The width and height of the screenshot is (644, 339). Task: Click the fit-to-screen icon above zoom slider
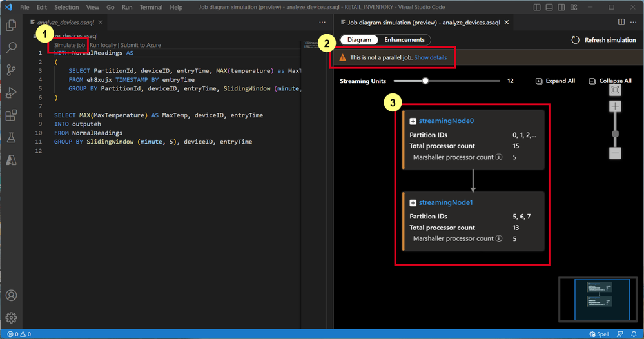point(615,90)
